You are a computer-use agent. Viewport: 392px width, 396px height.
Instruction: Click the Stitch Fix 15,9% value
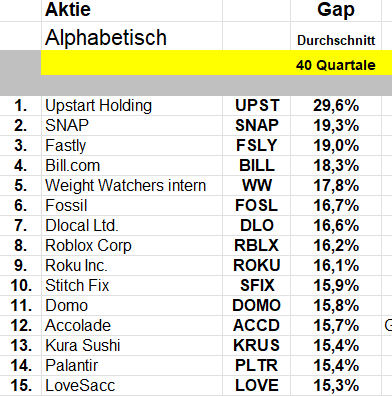336,286
